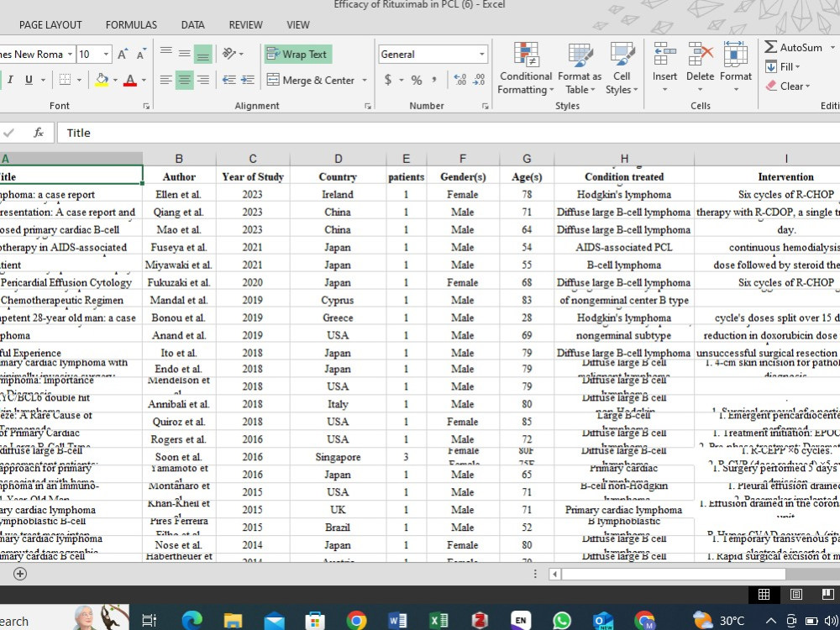Apply the red Font Color
840x630 pixels.
coord(130,80)
